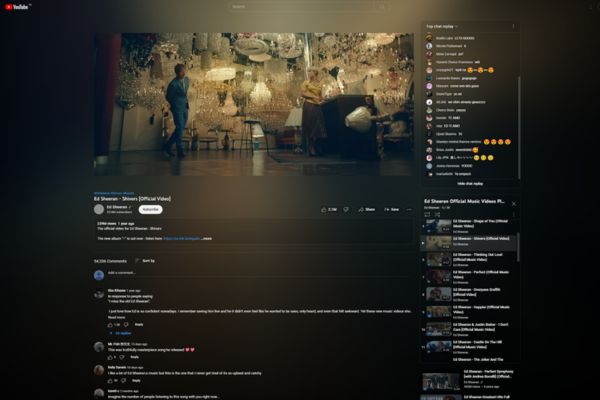Open the three-dot more actions menu beside Save
The image size is (600, 400).
tap(409, 209)
